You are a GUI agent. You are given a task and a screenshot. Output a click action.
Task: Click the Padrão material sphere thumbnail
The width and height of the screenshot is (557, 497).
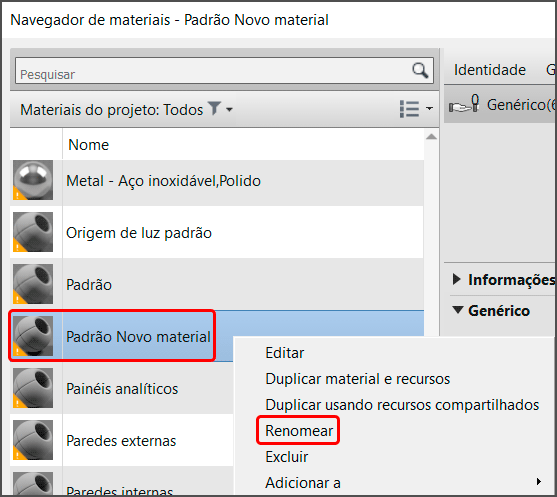click(x=33, y=284)
